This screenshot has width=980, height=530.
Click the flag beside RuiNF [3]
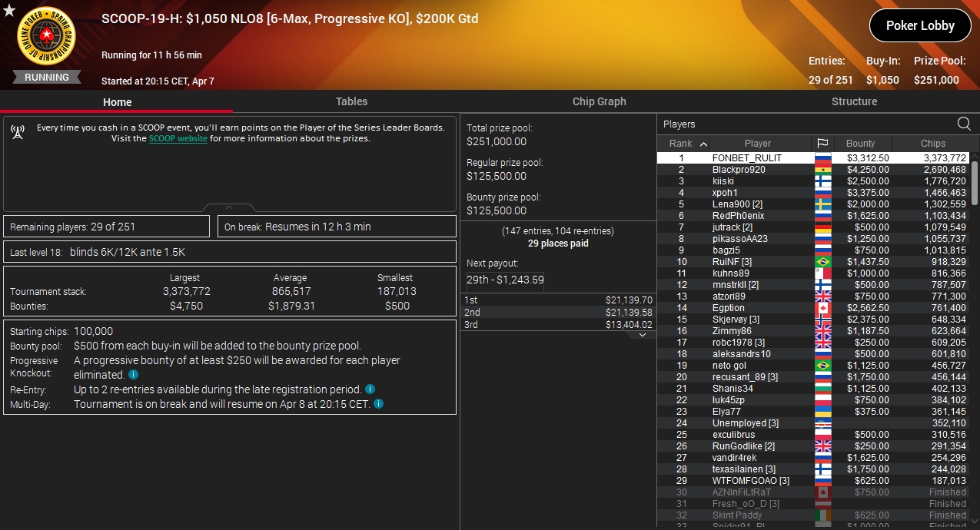(822, 262)
